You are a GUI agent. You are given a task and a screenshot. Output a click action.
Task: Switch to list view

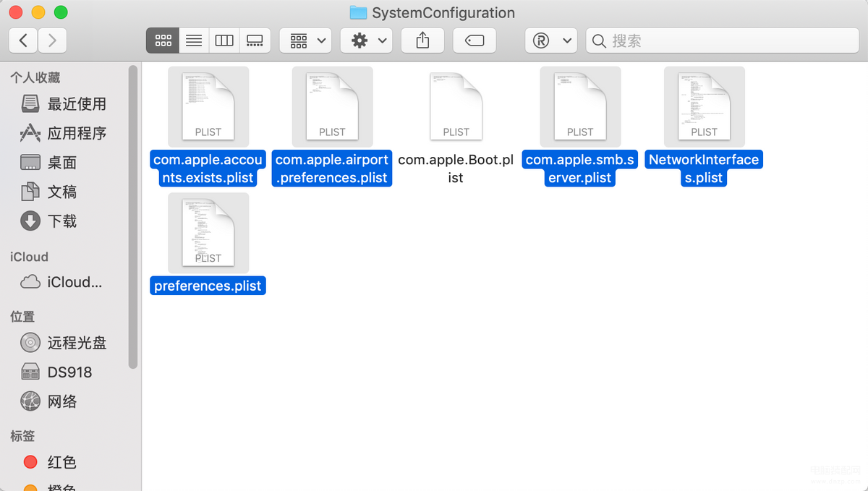(193, 40)
